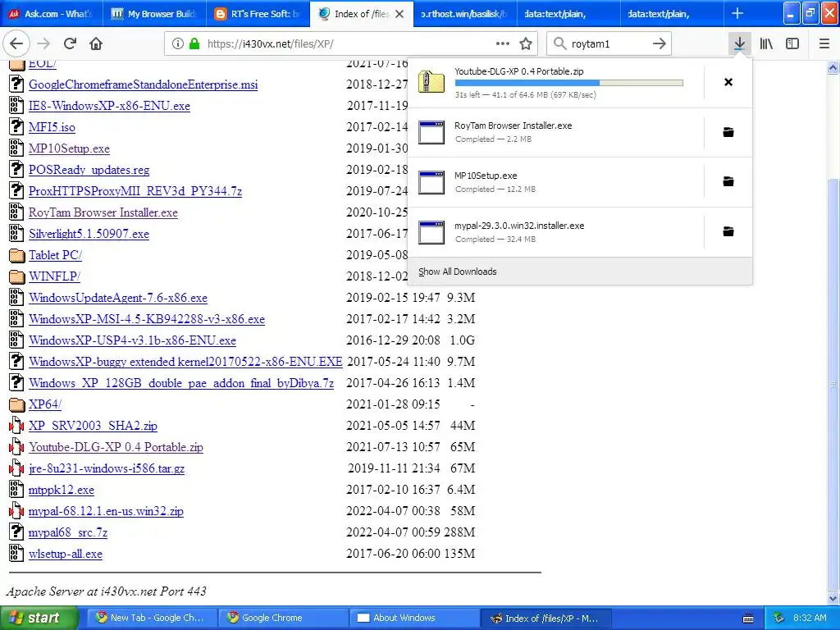Open the browser home page
The image size is (840, 630).
click(96, 43)
